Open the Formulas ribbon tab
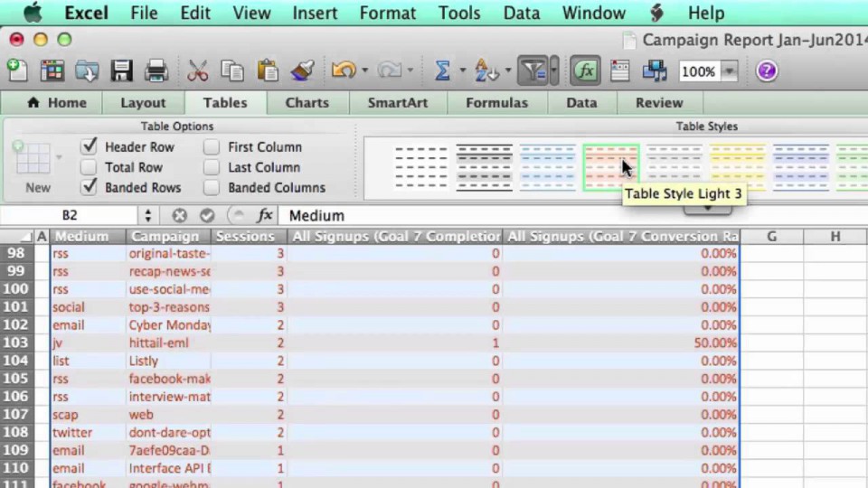 tap(496, 102)
